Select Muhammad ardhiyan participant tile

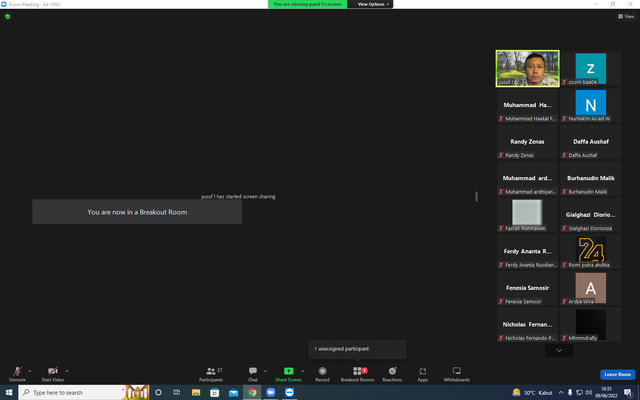(x=527, y=178)
